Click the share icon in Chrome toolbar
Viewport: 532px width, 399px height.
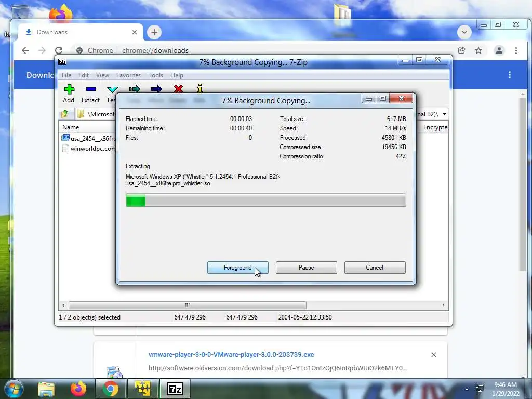point(461,50)
